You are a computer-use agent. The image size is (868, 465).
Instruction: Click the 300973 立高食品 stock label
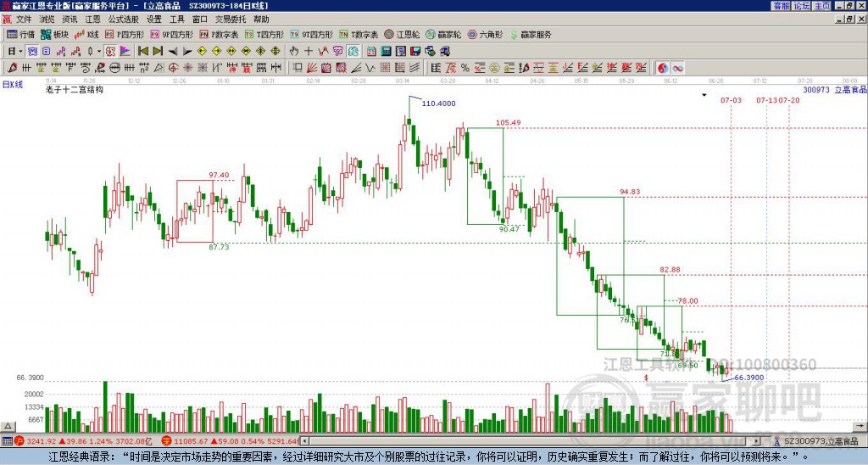click(x=835, y=89)
